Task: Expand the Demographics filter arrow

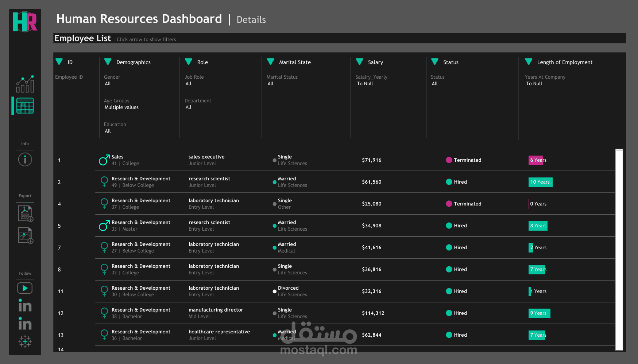Action: click(x=108, y=62)
